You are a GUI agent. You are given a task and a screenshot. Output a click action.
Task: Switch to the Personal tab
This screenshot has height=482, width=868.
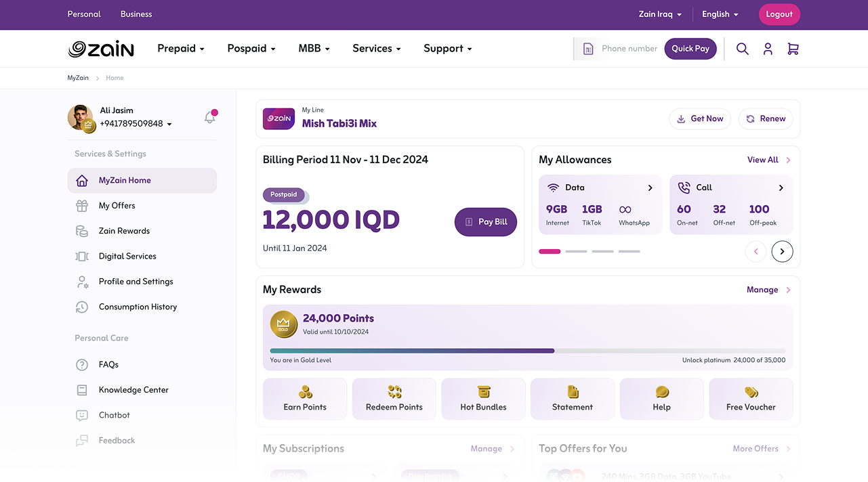(x=84, y=14)
